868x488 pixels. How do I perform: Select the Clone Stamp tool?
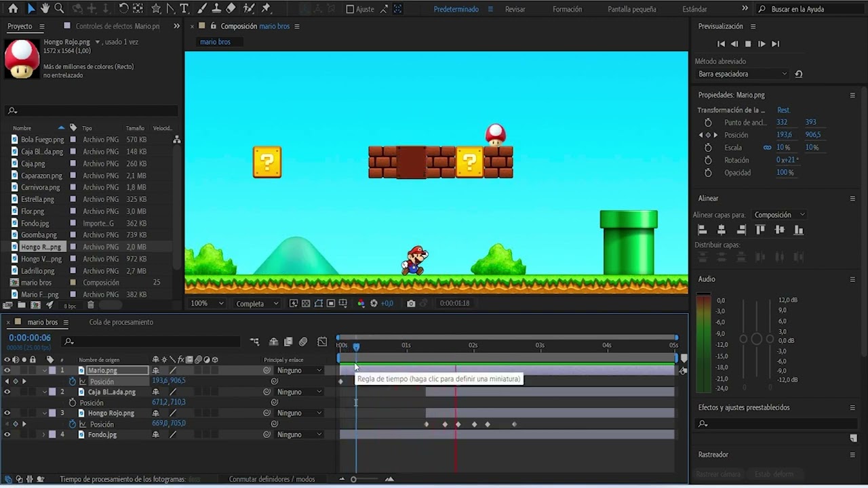(x=216, y=9)
